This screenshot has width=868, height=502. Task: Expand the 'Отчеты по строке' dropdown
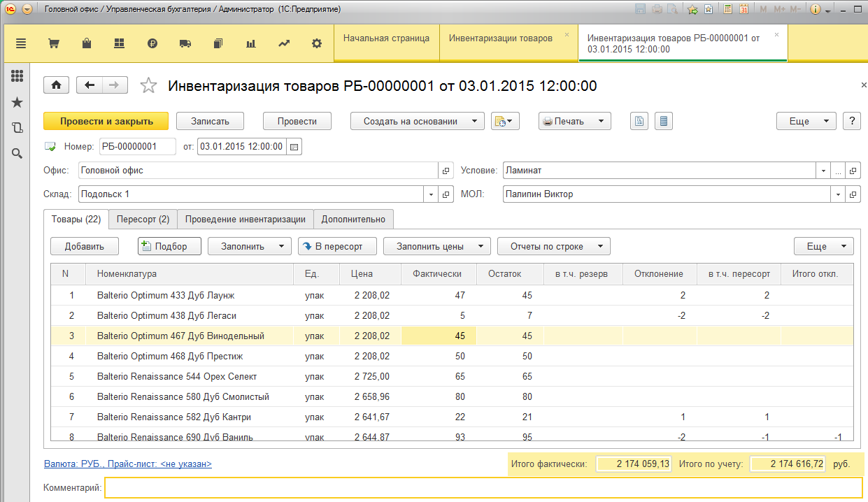[554, 246]
